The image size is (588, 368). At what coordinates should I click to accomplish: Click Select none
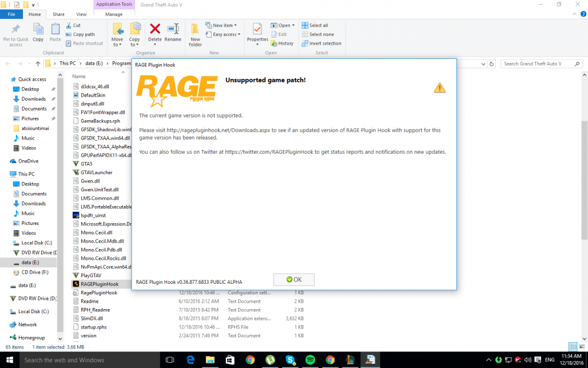318,34
